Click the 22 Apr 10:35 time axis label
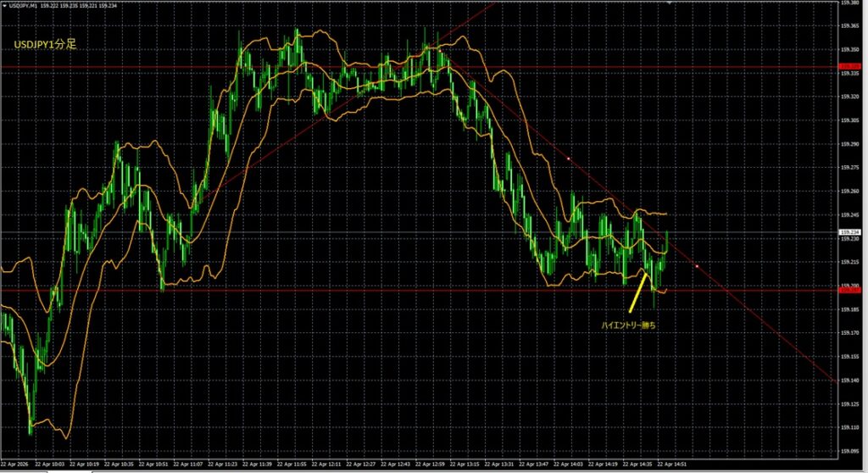Screen dimensions: 868x473 [x=119, y=465]
